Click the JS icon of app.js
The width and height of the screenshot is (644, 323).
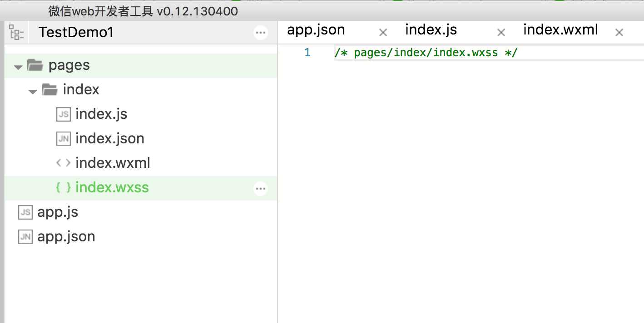tap(25, 212)
